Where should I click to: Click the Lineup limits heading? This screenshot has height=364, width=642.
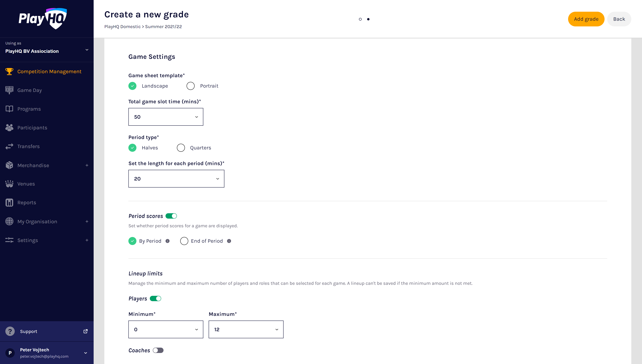tap(145, 273)
